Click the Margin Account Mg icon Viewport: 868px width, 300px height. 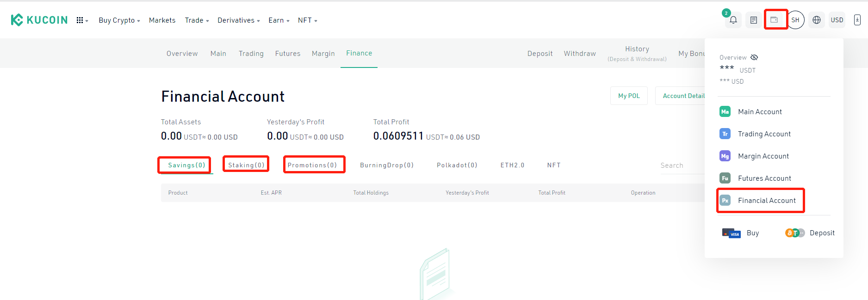coord(725,156)
